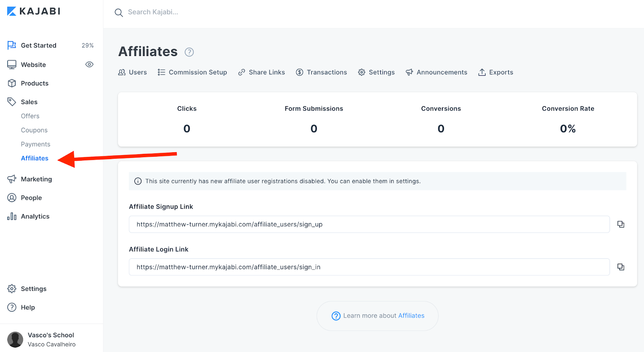Click the Affiliates Settings tab gear icon
The width and height of the screenshot is (644, 352).
(361, 72)
